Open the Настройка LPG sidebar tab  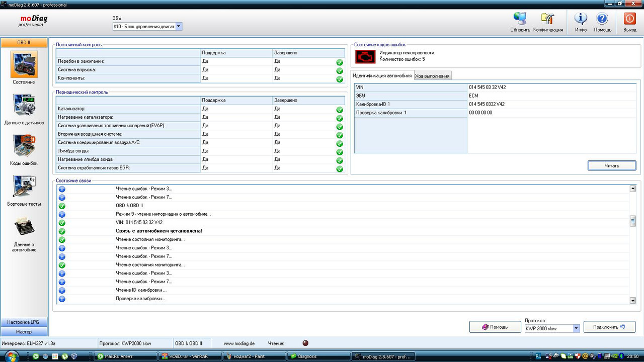pyautogui.click(x=24, y=322)
